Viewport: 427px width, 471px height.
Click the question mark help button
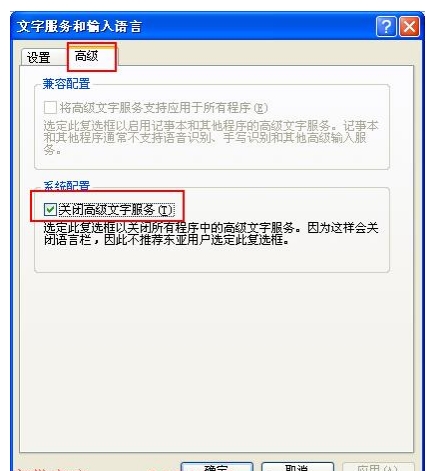(386, 26)
